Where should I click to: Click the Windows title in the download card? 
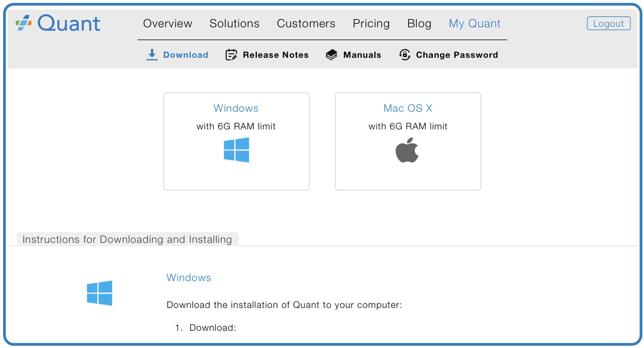click(236, 108)
